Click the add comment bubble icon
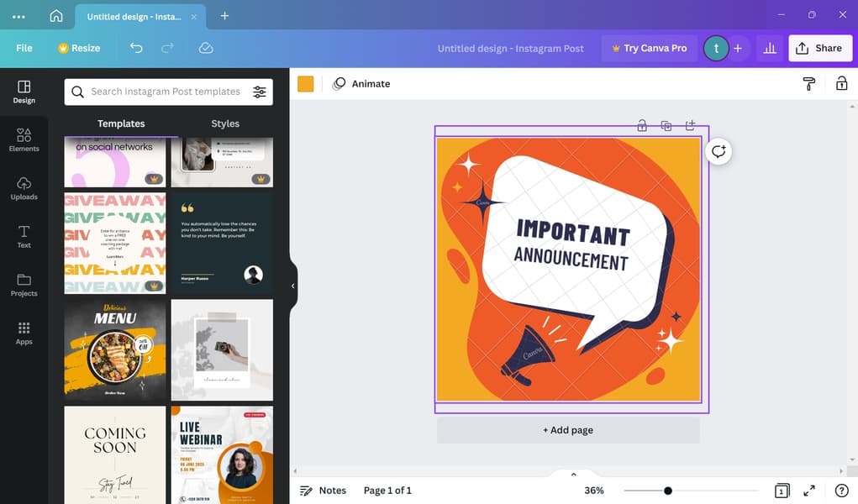 (x=719, y=151)
